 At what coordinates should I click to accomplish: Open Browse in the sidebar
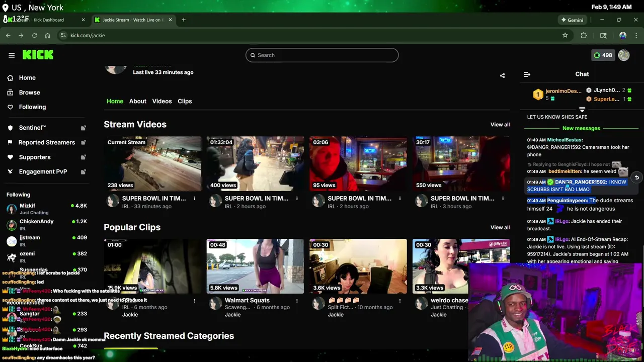pos(29,93)
